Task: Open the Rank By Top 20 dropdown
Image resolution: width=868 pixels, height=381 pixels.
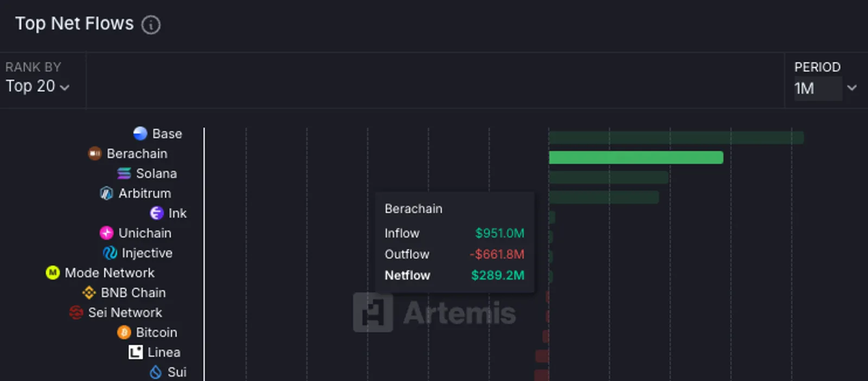Action: click(37, 86)
